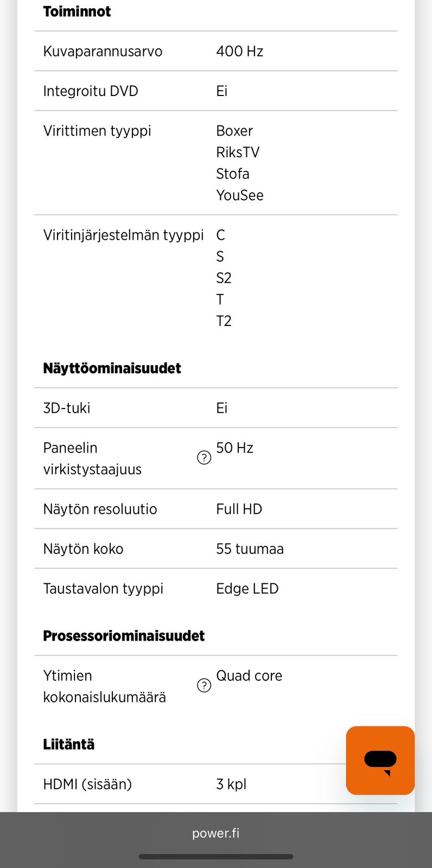Viewport: 432px width, 868px height.
Task: Click the 55 tuumaa screen size
Action: (x=250, y=549)
